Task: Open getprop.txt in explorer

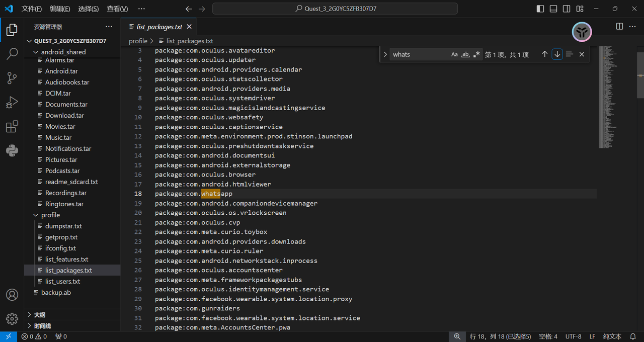Action: click(72, 237)
